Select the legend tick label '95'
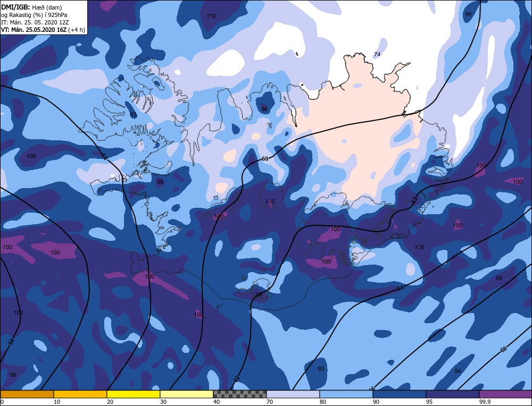Image resolution: width=532 pixels, height=406 pixels. (429, 402)
